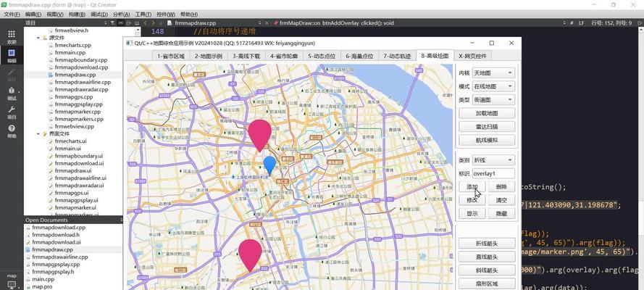
Task: Select frmmapboundary.ui in project tree
Action: 78,156
